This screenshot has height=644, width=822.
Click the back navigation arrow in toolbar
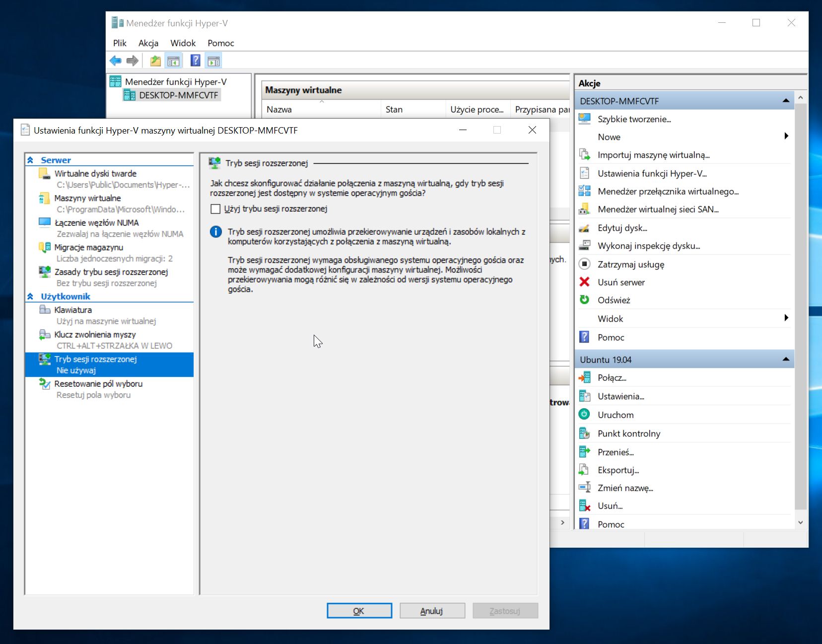(116, 60)
